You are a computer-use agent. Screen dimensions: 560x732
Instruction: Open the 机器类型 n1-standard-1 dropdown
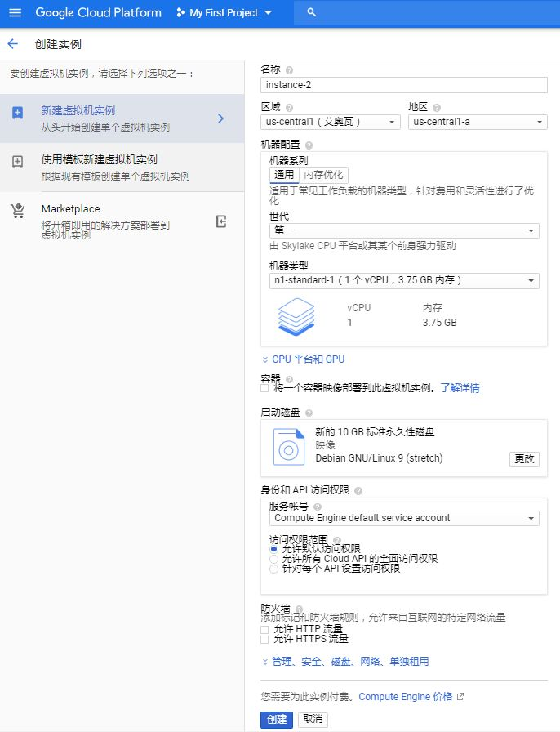click(404, 280)
